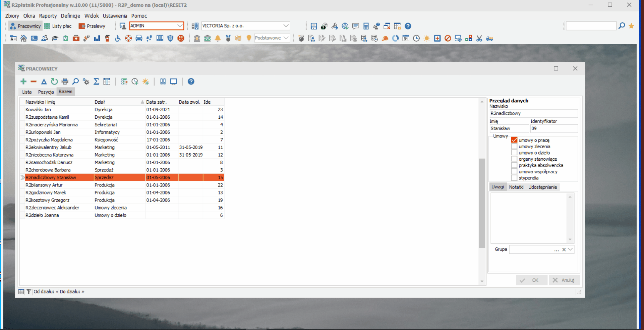This screenshot has width=644, height=330.
Task: Click the ZUS institution icon
Action: [208, 38]
